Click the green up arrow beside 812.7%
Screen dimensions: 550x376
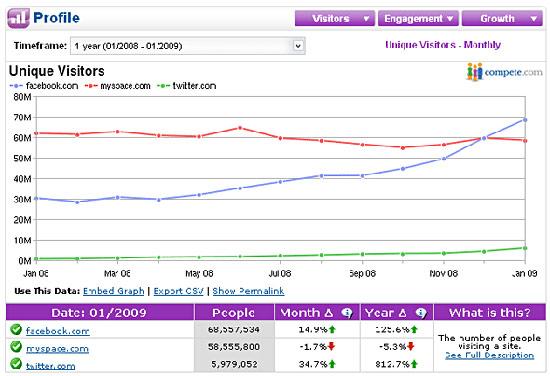pos(414,364)
